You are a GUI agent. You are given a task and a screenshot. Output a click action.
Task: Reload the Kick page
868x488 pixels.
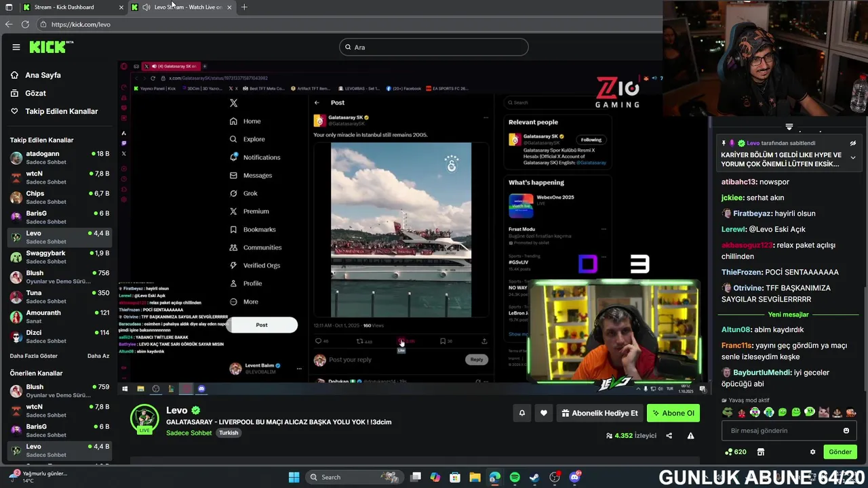[x=25, y=24]
